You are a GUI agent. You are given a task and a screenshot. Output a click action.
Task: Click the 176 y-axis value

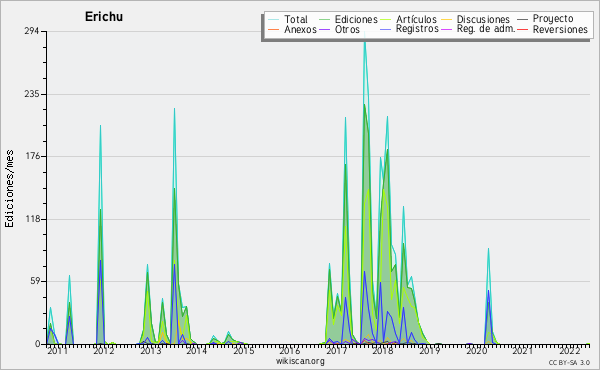click(32, 156)
